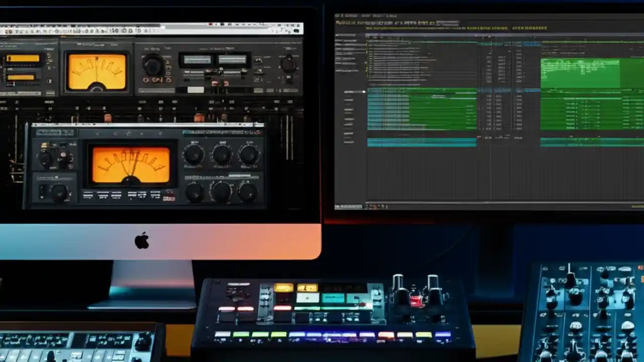This screenshot has width=644, height=362.
Task: Open the File menu in the DAW
Action: click(342, 16)
